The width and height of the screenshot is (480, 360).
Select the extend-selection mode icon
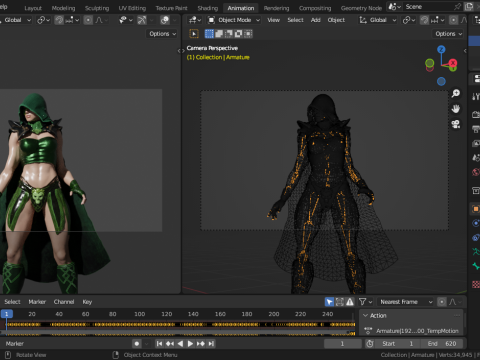(219, 34)
